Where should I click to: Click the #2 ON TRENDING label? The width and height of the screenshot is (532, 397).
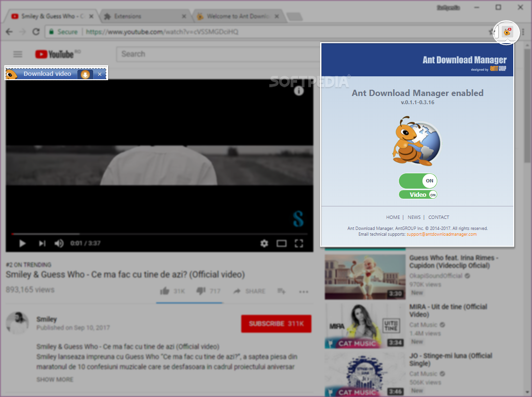pos(28,265)
